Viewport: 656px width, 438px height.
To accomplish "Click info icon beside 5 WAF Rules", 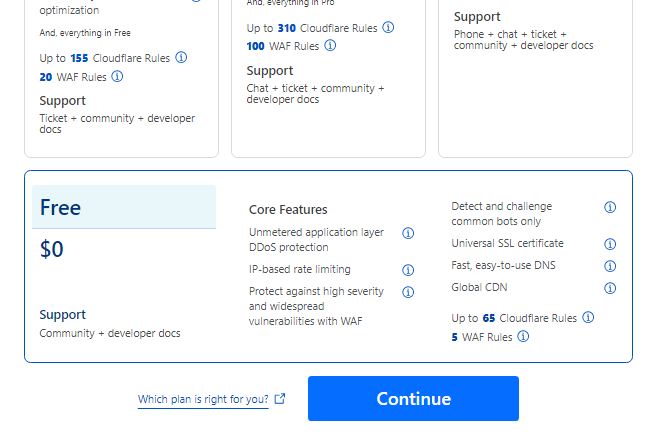I will [x=523, y=336].
